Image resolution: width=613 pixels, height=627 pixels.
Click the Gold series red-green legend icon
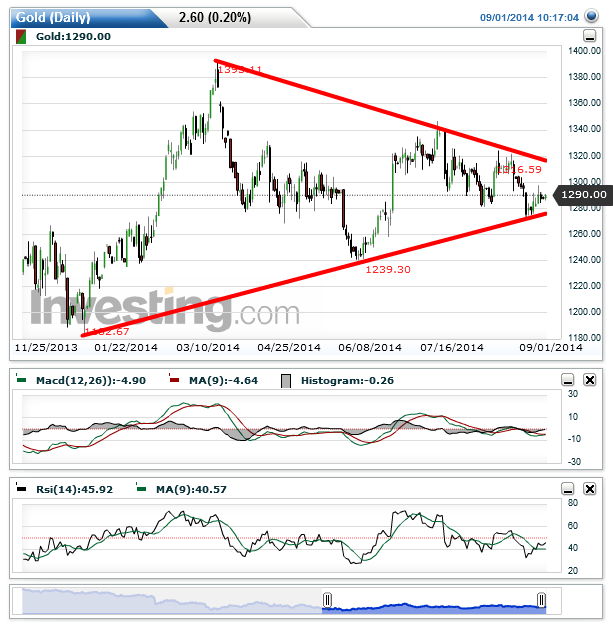coord(21,37)
